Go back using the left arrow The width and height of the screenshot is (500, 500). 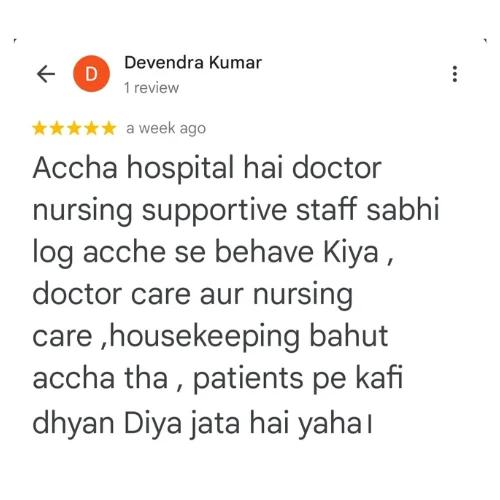pos(46,74)
